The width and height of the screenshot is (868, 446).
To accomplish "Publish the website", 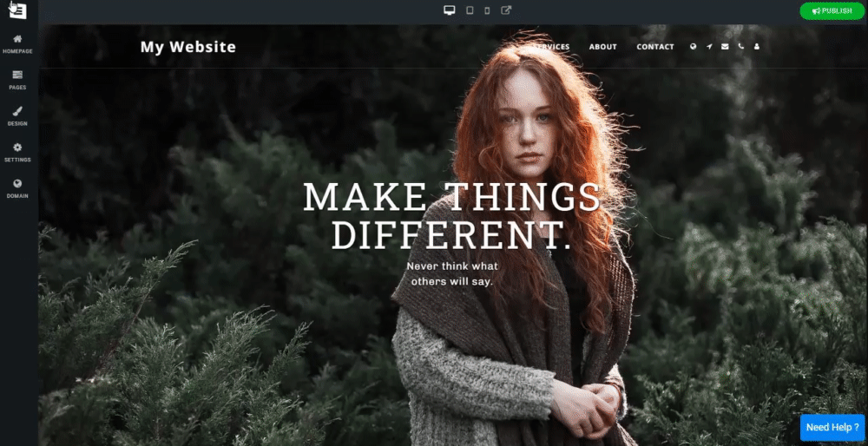I will pos(832,10).
